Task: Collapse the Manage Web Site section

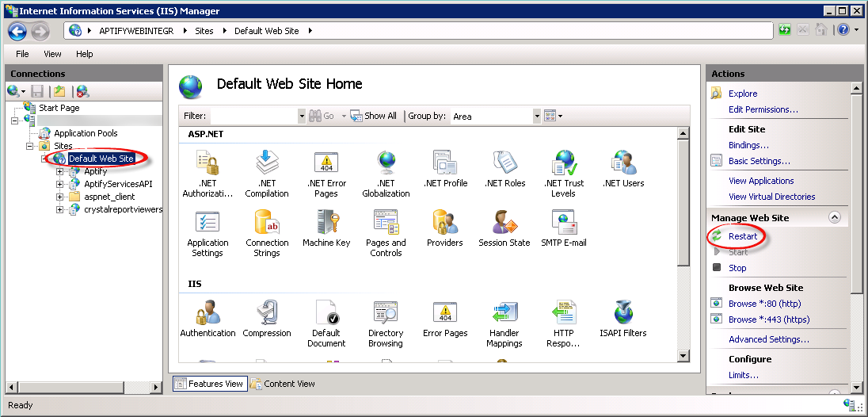Action: click(834, 218)
